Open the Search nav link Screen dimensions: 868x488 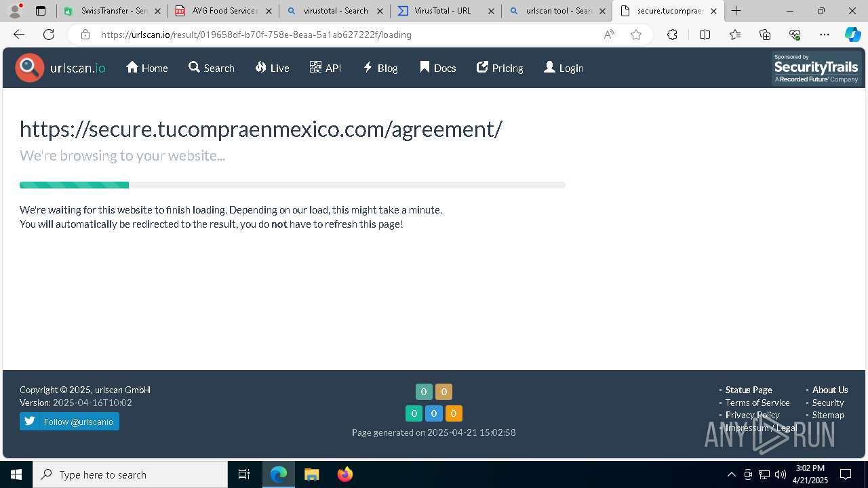(x=212, y=68)
